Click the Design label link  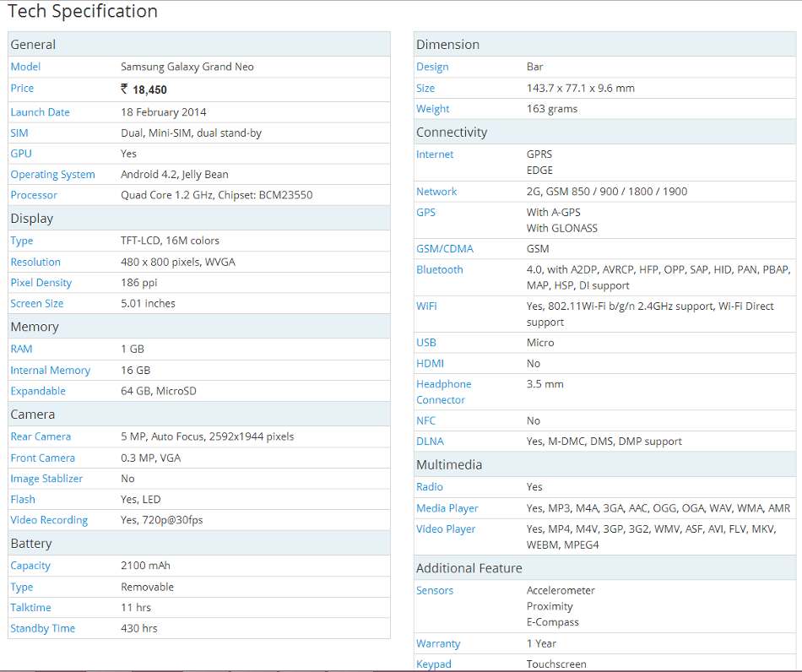pyautogui.click(x=432, y=67)
